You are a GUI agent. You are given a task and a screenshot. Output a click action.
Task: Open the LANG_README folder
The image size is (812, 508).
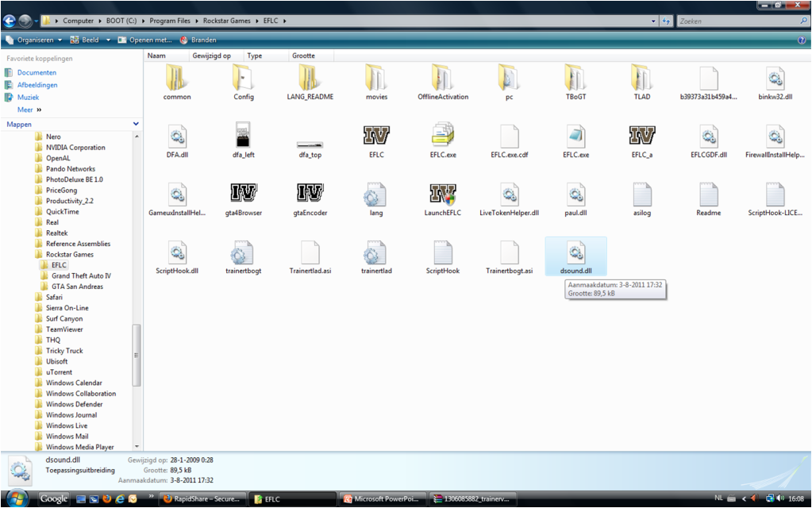310,83
